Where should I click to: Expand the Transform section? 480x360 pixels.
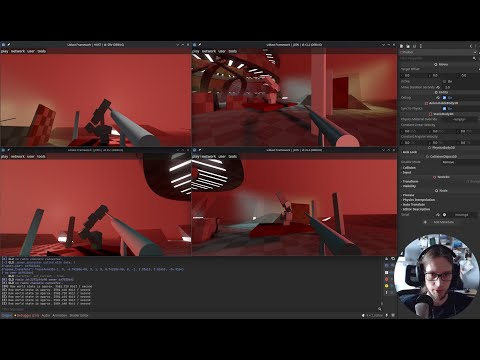click(x=410, y=181)
